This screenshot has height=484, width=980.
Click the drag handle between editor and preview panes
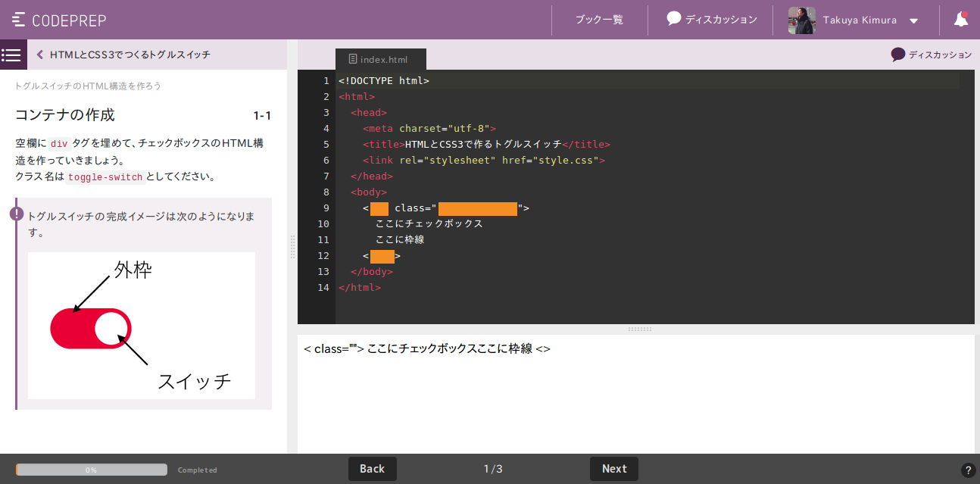pos(640,328)
